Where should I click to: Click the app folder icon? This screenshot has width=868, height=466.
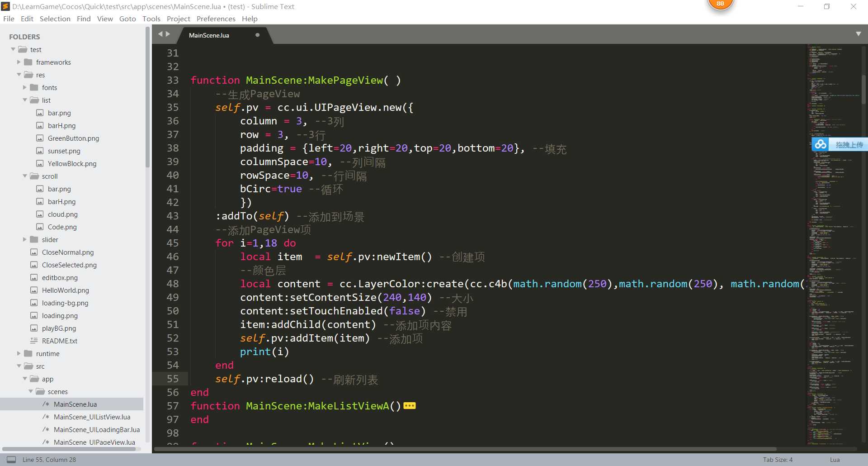[x=34, y=379]
